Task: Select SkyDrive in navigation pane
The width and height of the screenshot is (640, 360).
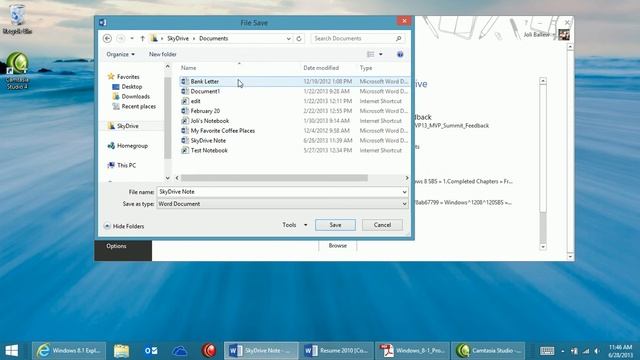Action: 127,126
